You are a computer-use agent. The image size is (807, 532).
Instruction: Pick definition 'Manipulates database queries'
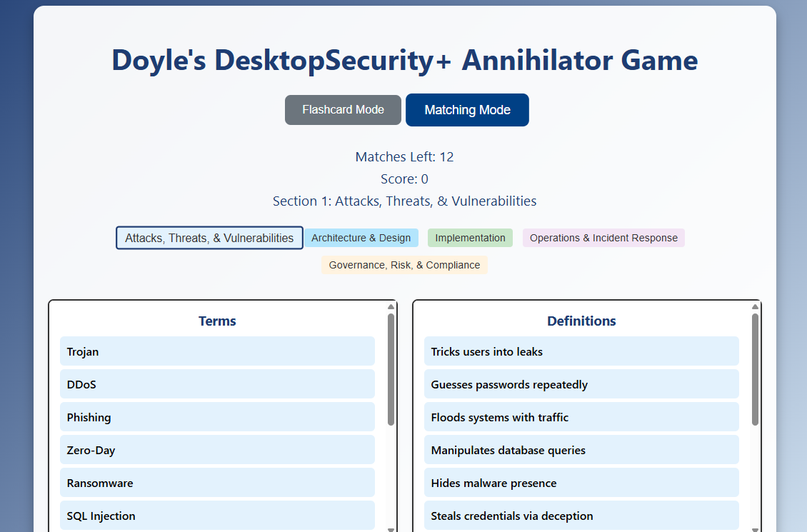(x=581, y=450)
